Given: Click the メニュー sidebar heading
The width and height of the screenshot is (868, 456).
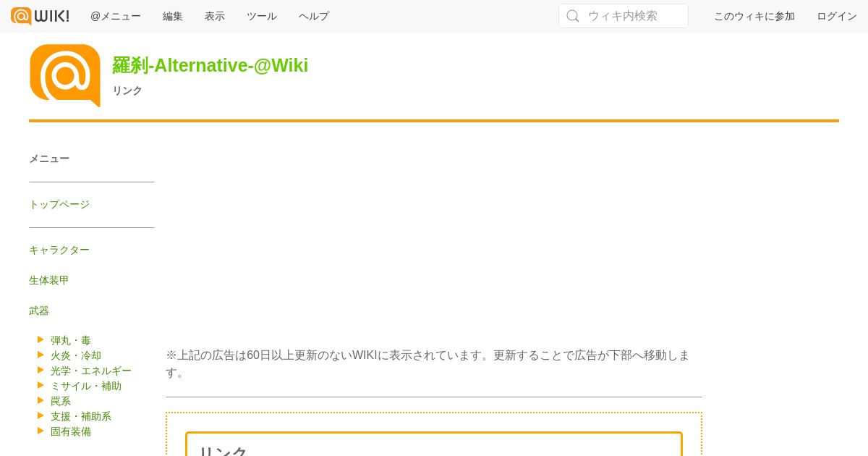Looking at the screenshot, I should pyautogui.click(x=49, y=159).
